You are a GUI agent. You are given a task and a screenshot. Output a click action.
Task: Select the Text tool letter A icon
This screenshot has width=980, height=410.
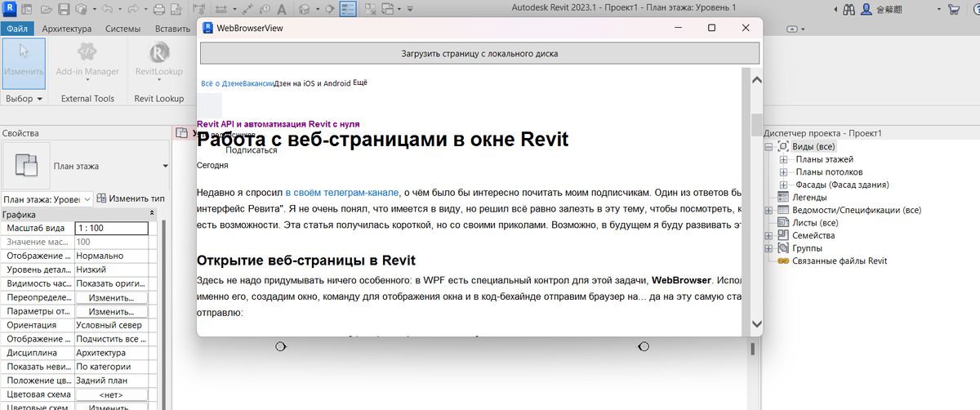point(282,9)
